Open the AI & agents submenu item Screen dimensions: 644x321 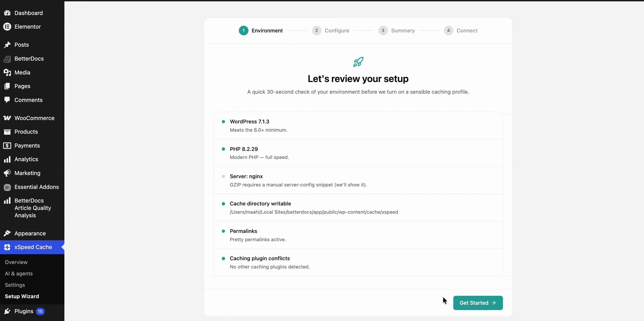coord(19,274)
